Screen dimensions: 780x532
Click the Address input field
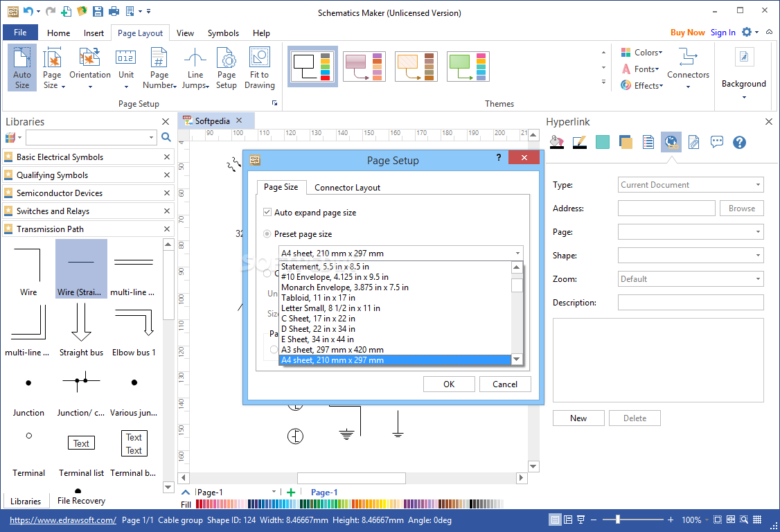click(666, 208)
